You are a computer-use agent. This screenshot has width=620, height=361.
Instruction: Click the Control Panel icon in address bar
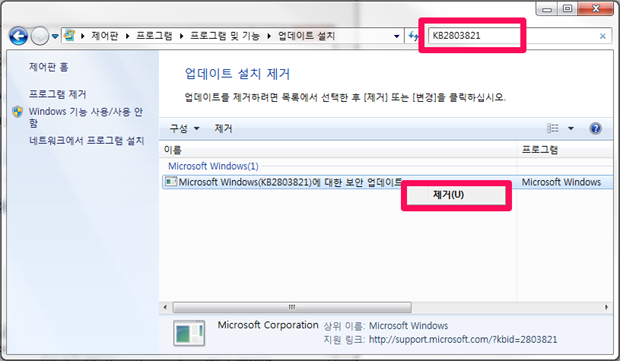click(70, 36)
